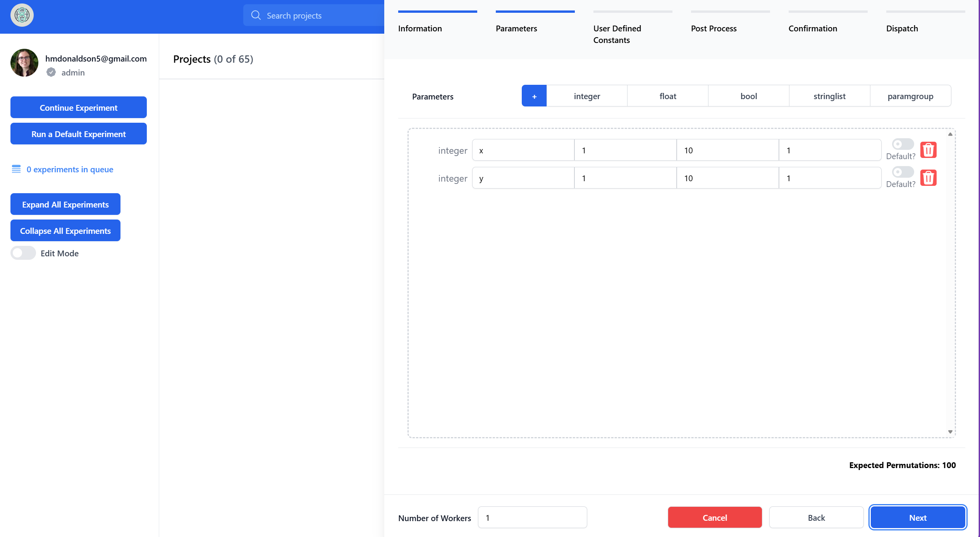This screenshot has width=980, height=537.
Task: Click the app logo in the header
Action: tap(22, 15)
